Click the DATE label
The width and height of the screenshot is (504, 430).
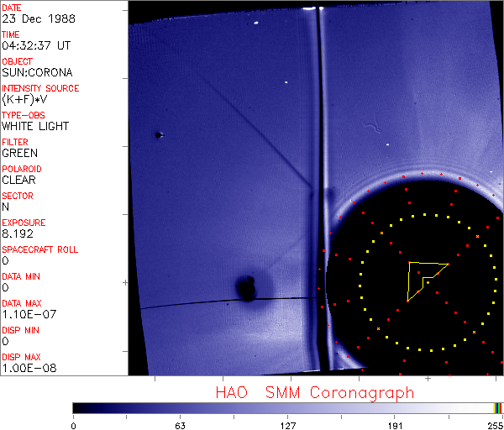pos(12,8)
